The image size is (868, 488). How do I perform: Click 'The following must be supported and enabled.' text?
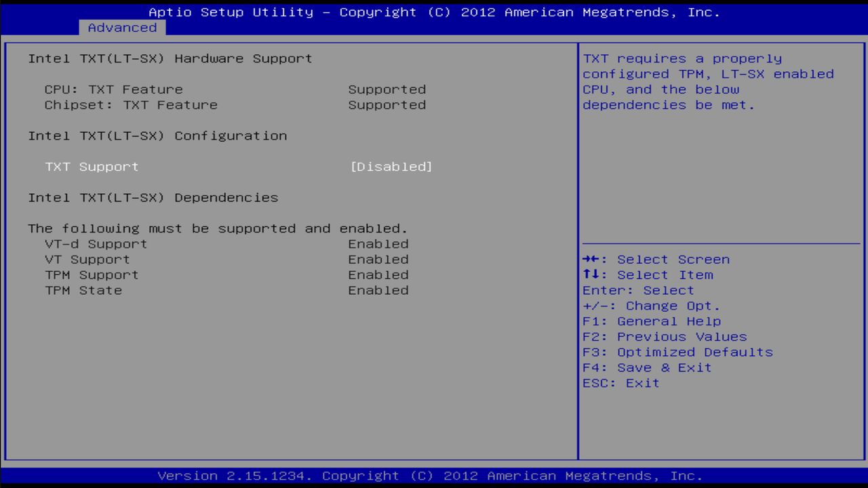tap(218, 228)
